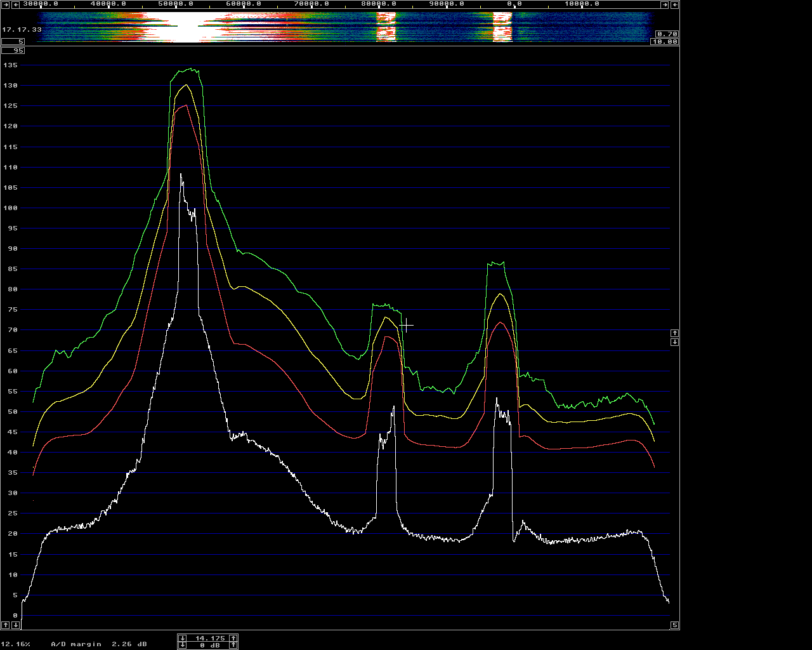The height and width of the screenshot is (650, 812).
Task: Click the up arrow below the 0 dB axis label
Action: pos(6,625)
